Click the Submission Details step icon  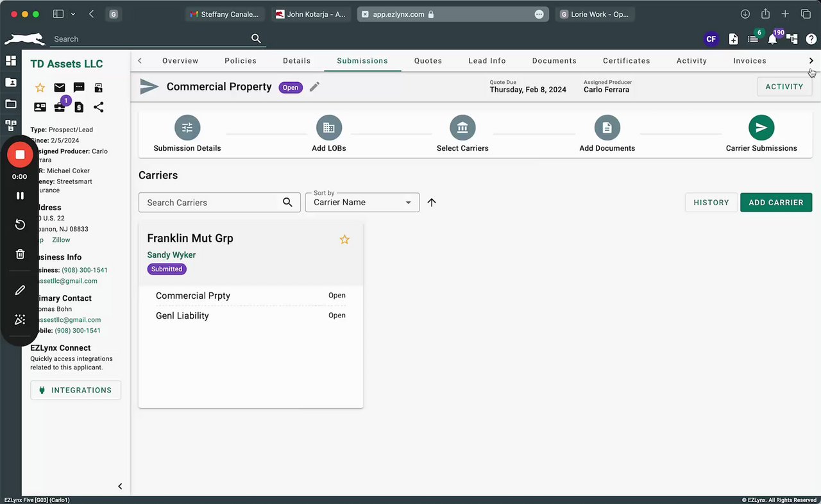(x=187, y=128)
